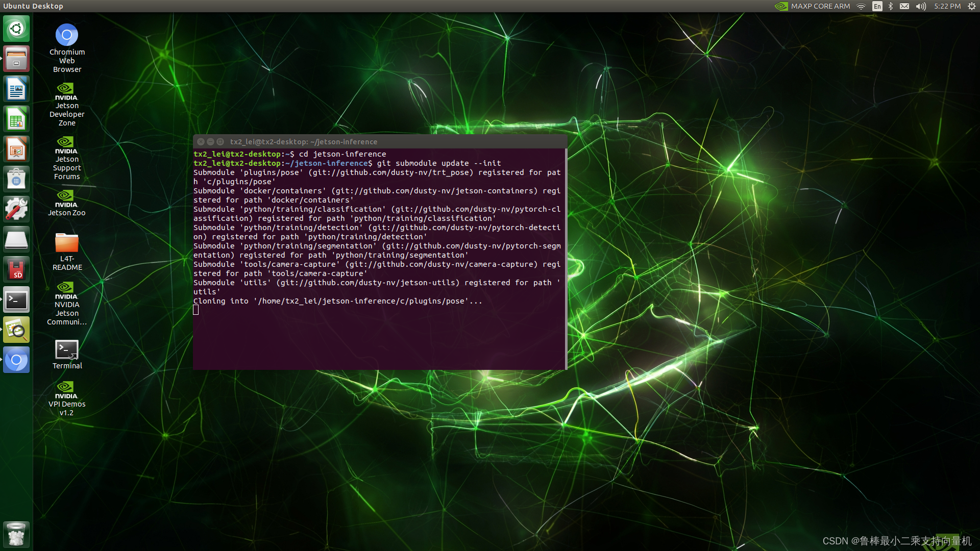980x551 pixels.
Task: Launch LibreOffice Calc from launcher
Action: point(16,119)
